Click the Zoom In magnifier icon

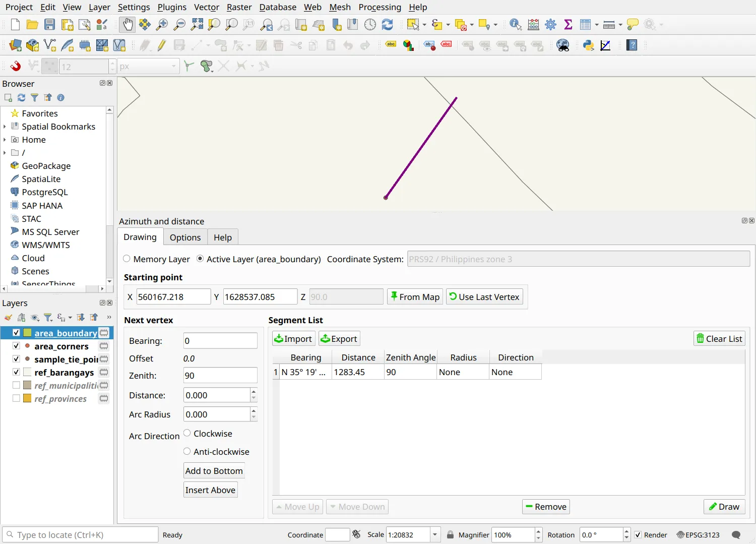pos(162,24)
